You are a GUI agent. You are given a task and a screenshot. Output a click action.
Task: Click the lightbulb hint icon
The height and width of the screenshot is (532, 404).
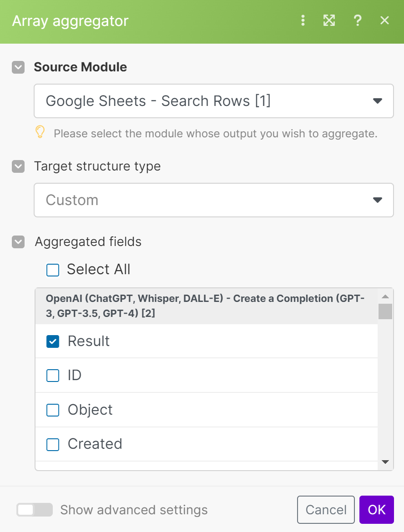click(40, 132)
